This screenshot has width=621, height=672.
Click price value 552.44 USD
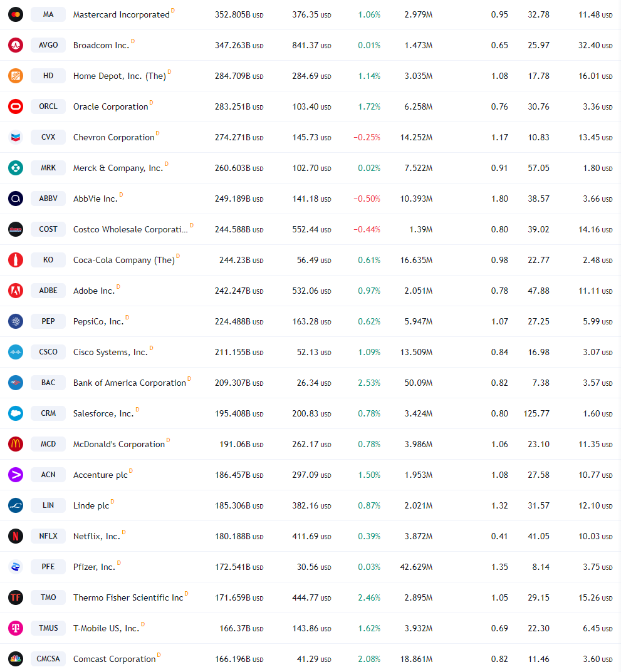311,229
